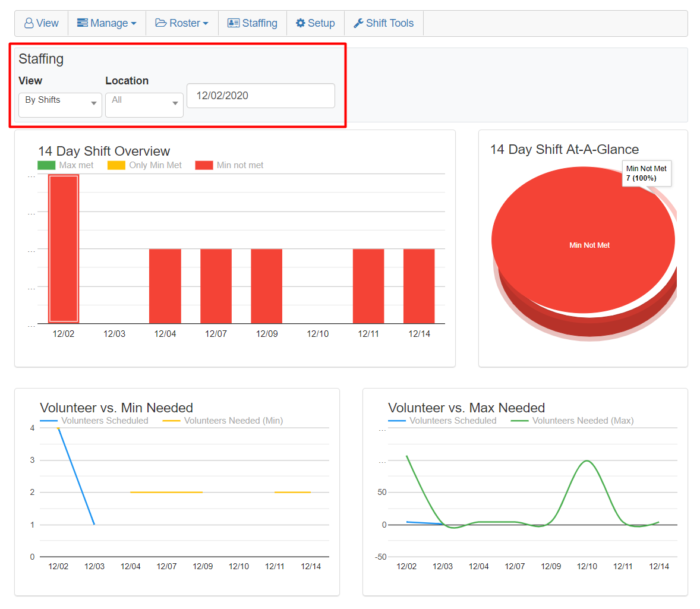Click the 12/03 label on Shift Overview axis
The height and width of the screenshot is (609, 700).
pos(114,333)
